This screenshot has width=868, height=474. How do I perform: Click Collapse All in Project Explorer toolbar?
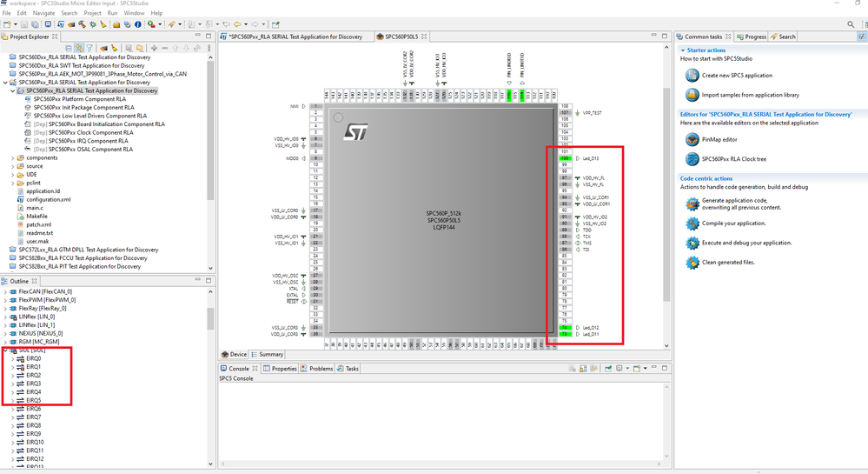[69, 48]
